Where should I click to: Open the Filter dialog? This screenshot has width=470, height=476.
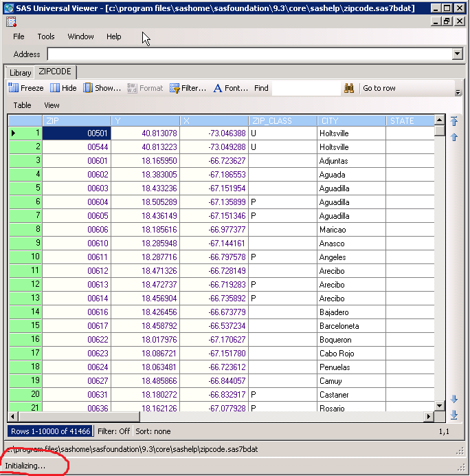click(188, 88)
